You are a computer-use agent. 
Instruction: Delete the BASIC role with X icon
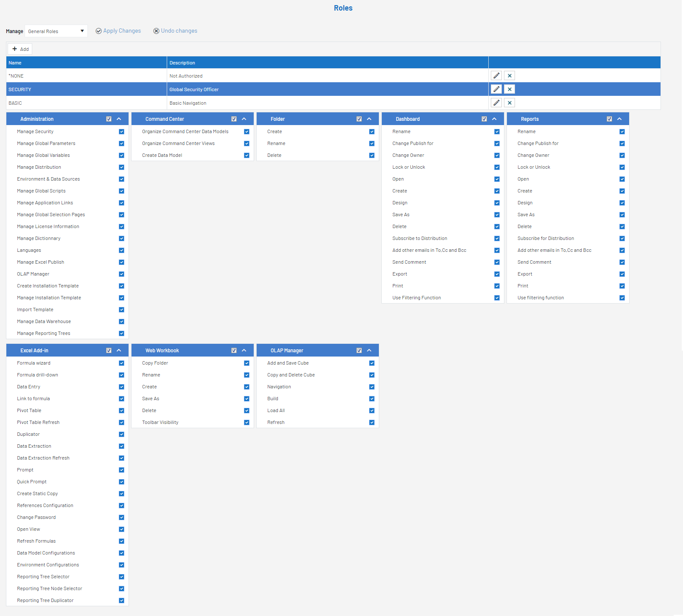[x=509, y=103]
